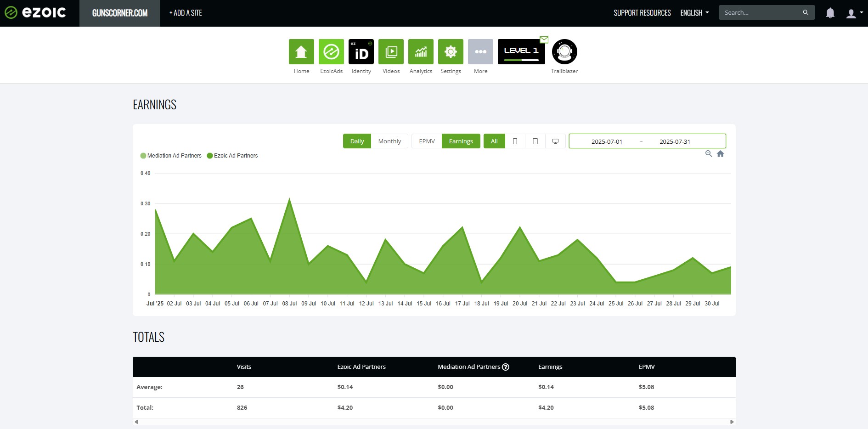Click the Average visits value 26
868x429 pixels.
pyautogui.click(x=240, y=387)
